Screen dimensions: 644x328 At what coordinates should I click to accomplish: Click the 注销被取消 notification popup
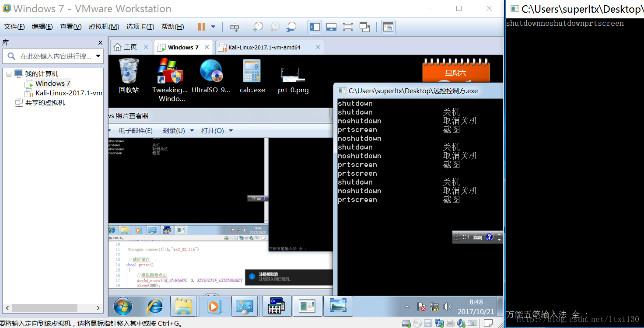(x=289, y=277)
